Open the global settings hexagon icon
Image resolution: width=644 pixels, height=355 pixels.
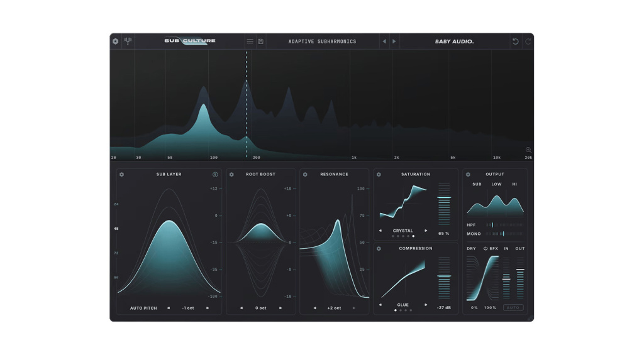pos(116,41)
